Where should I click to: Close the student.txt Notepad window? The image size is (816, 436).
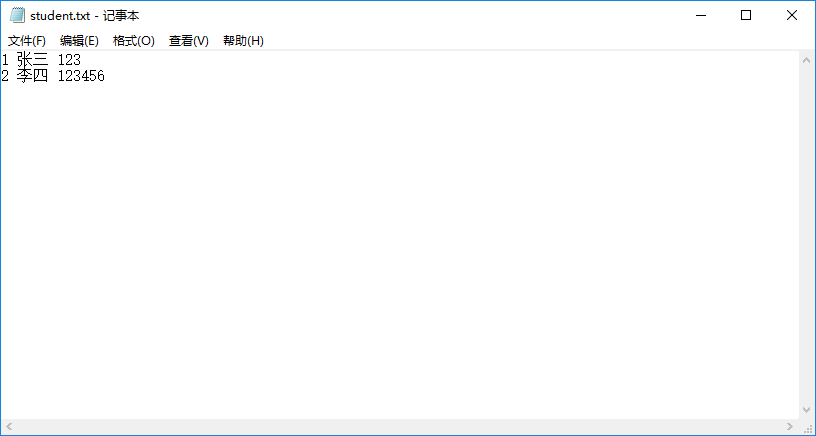coord(792,16)
